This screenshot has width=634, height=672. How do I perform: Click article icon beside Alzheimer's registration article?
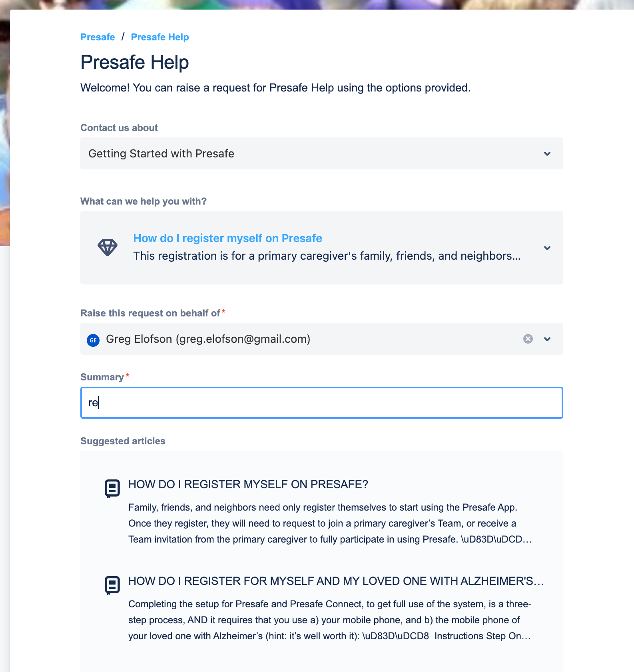[112, 585]
